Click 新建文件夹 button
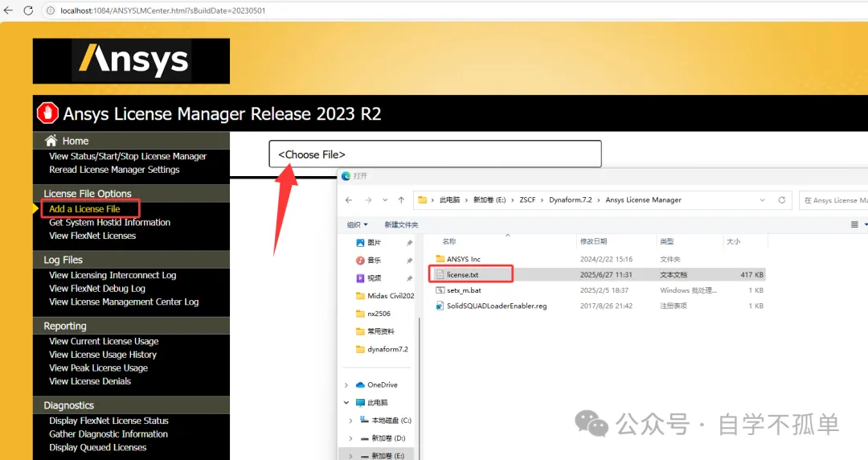This screenshot has width=868, height=460. [401, 224]
